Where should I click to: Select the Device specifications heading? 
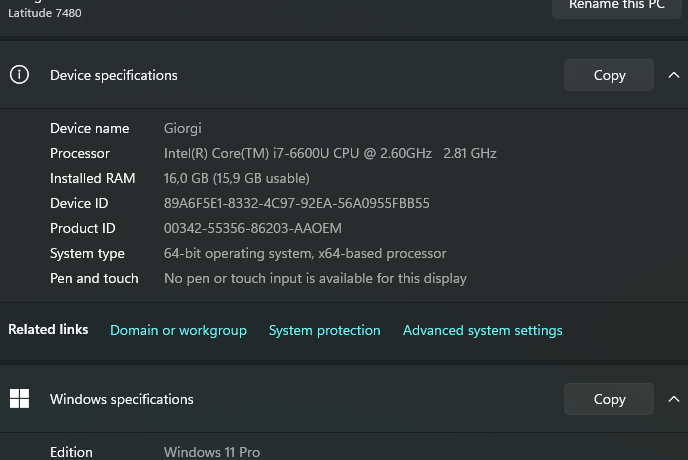[114, 75]
